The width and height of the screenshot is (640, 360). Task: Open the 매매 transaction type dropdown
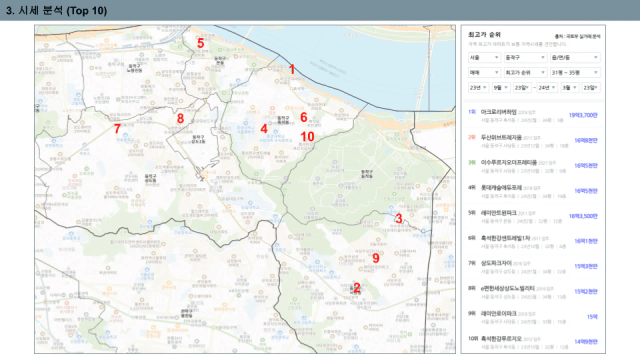coord(484,73)
